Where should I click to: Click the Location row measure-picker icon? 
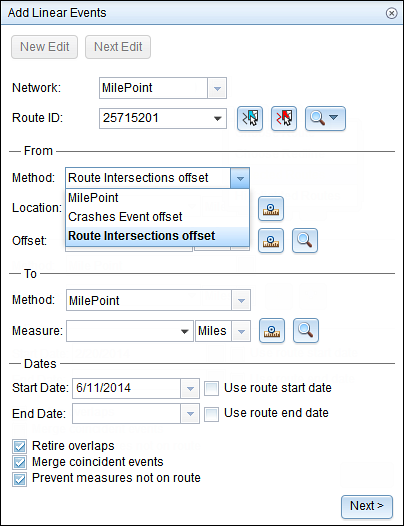coord(271,209)
